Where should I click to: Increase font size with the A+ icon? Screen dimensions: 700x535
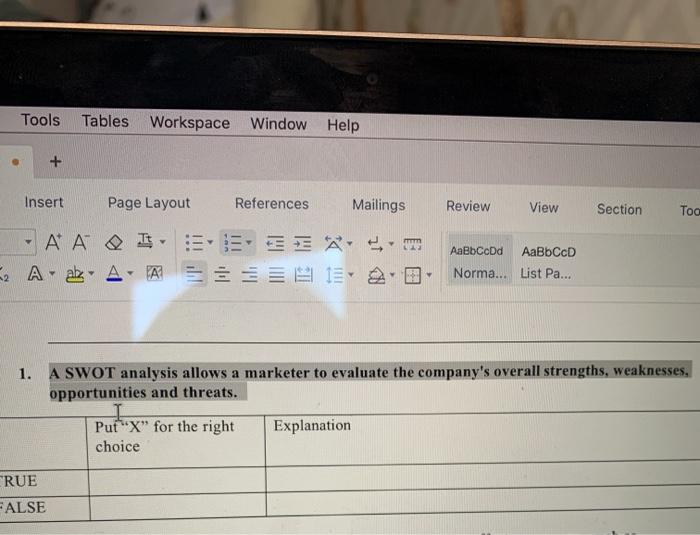(x=53, y=242)
